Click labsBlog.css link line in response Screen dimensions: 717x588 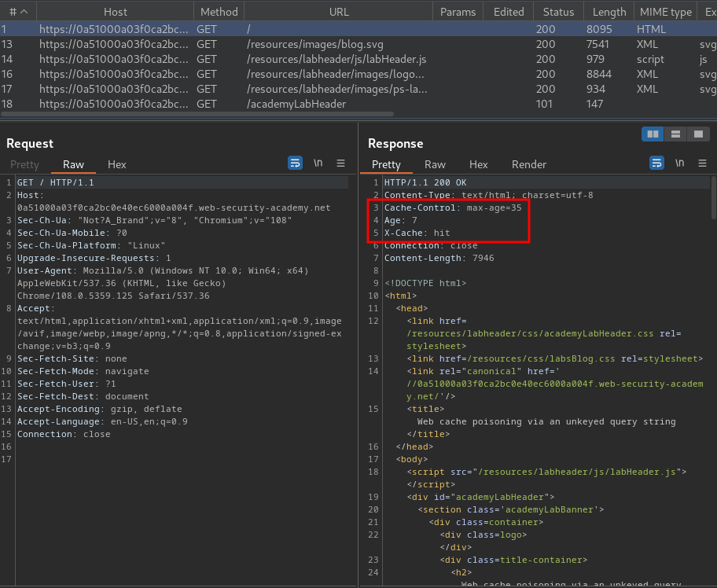[555, 358]
